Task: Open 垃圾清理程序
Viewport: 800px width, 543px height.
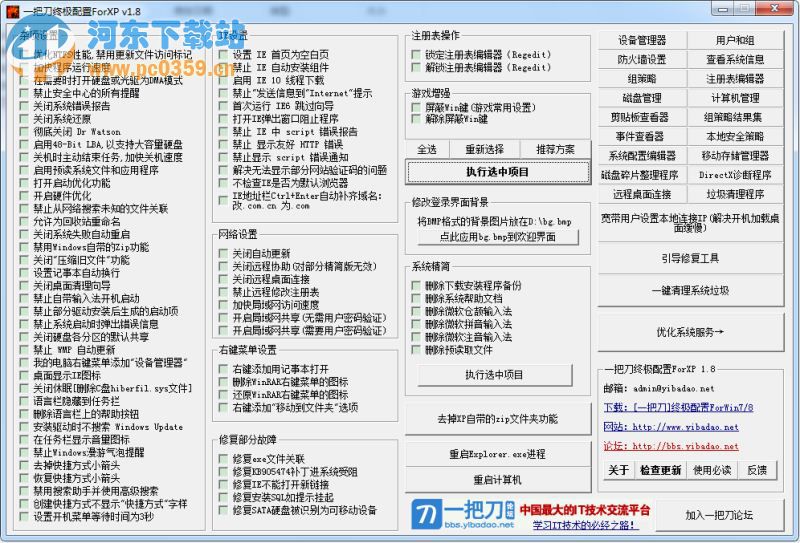Action: tap(735, 194)
